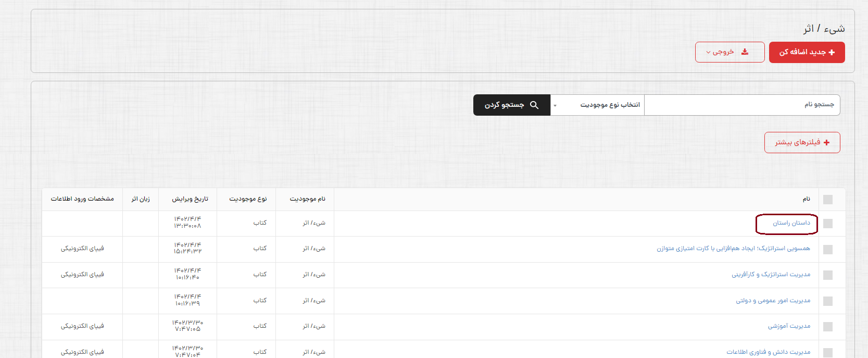Check the row box for داستان راستان
The image size is (868, 358).
[x=828, y=224]
